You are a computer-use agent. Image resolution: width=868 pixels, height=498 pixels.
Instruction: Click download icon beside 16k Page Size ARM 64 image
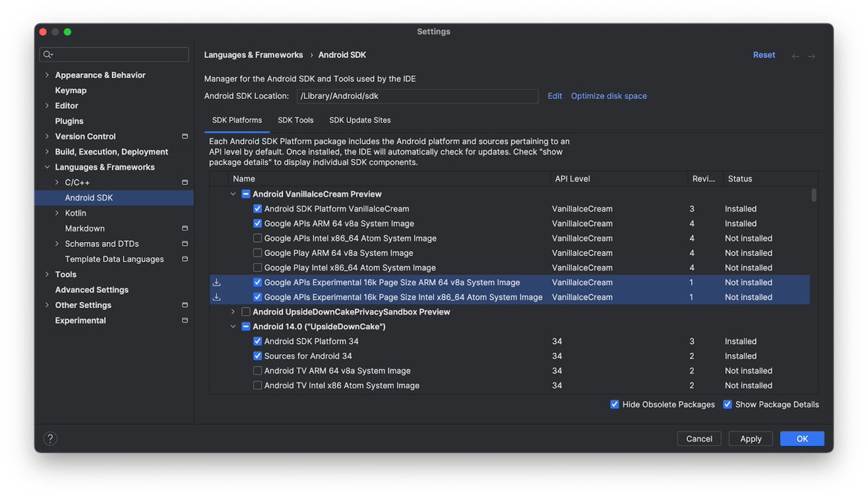216,283
